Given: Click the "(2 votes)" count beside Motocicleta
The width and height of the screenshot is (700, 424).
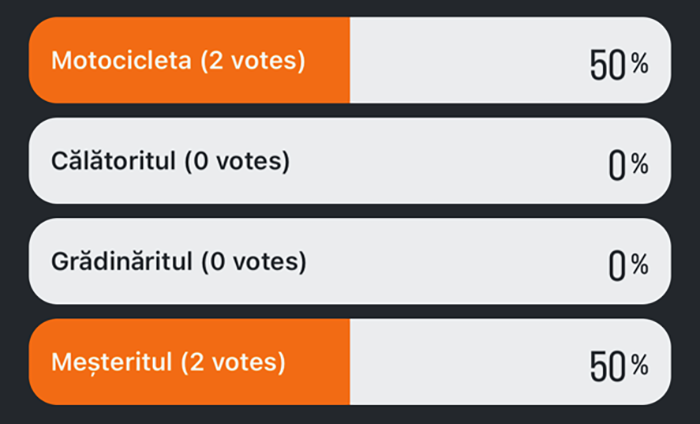Looking at the screenshot, I should (252, 60).
